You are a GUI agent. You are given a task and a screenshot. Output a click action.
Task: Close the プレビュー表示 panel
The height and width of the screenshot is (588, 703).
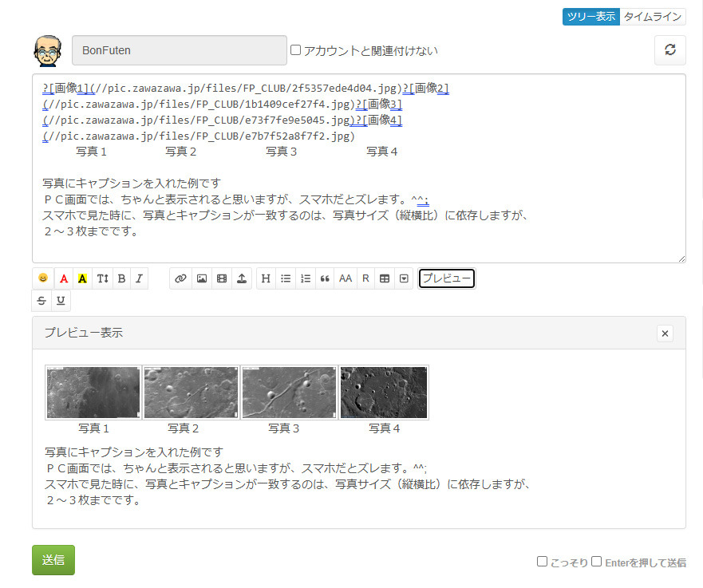pos(665,333)
